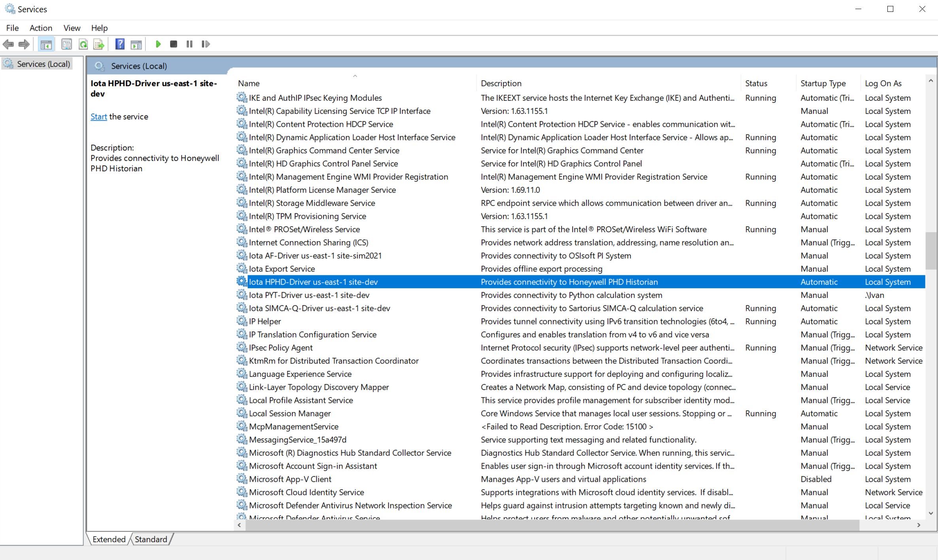Select Microsoft Account Sign-in Assistant row
The width and height of the screenshot is (938, 560).
[x=580, y=465]
